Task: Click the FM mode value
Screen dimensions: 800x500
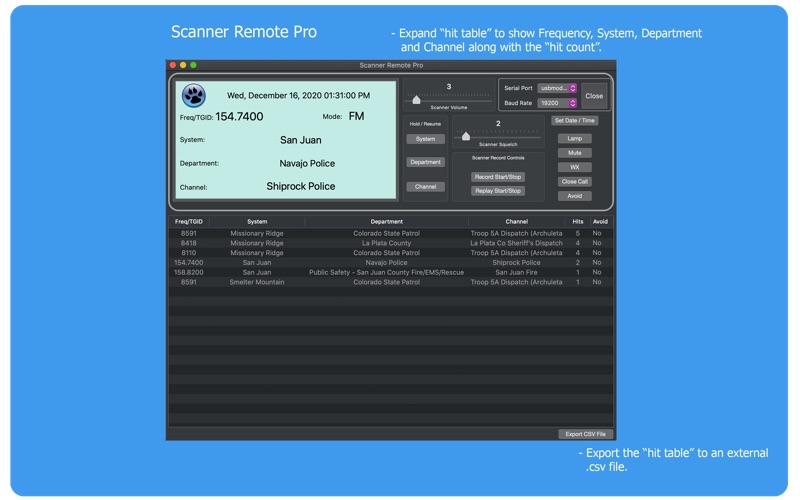Action: coord(356,117)
